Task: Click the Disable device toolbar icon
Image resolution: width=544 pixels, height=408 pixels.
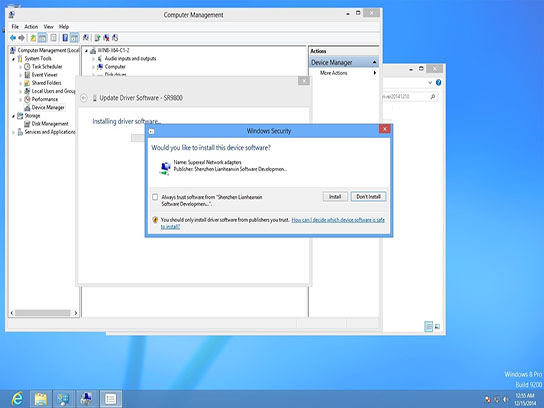Action: (115, 38)
